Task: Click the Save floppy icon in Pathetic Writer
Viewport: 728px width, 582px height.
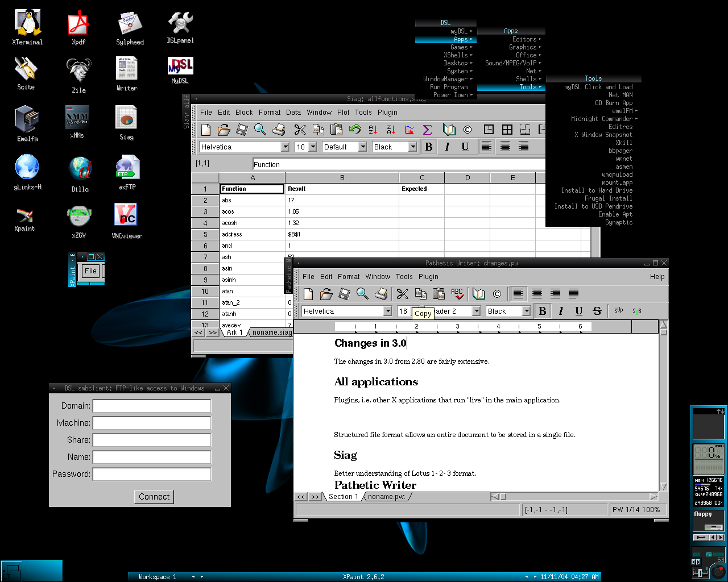Action: click(x=344, y=294)
